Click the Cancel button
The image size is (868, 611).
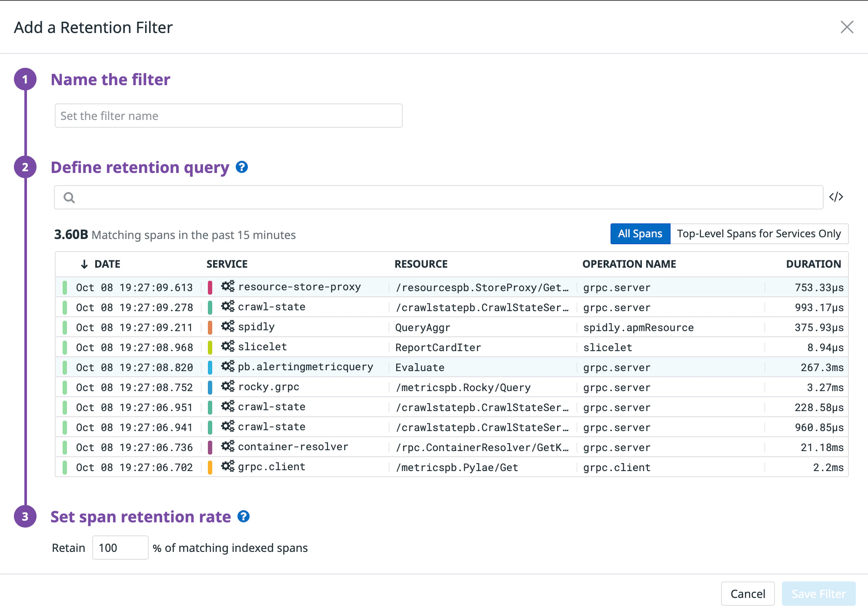pos(748,594)
